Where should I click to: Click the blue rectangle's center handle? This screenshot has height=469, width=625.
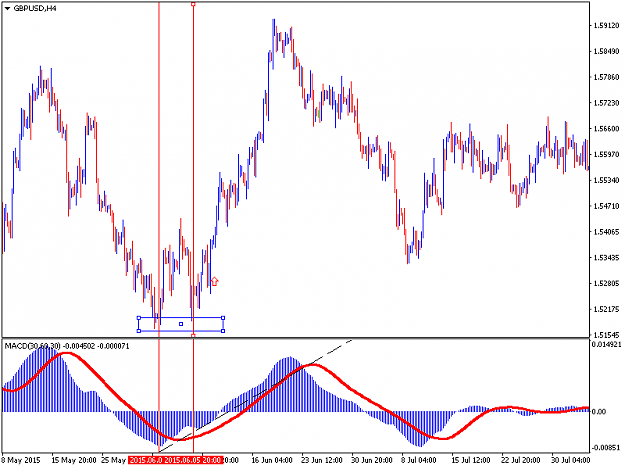coord(181,324)
